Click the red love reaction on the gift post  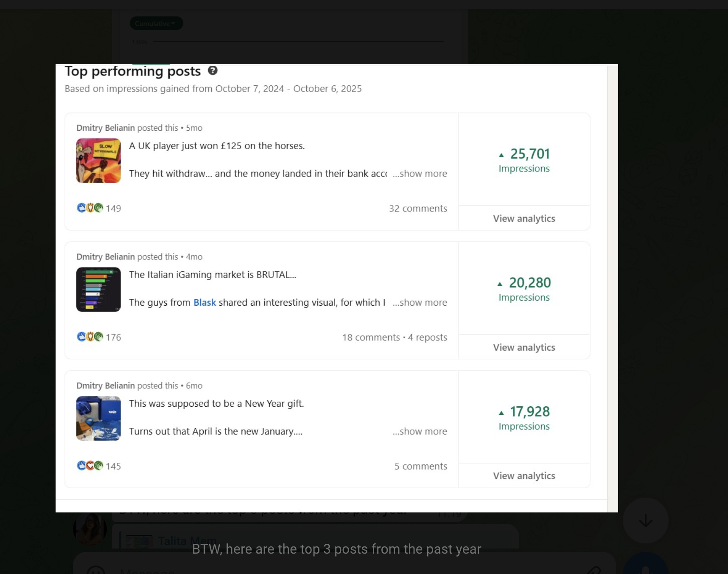pyautogui.click(x=90, y=465)
